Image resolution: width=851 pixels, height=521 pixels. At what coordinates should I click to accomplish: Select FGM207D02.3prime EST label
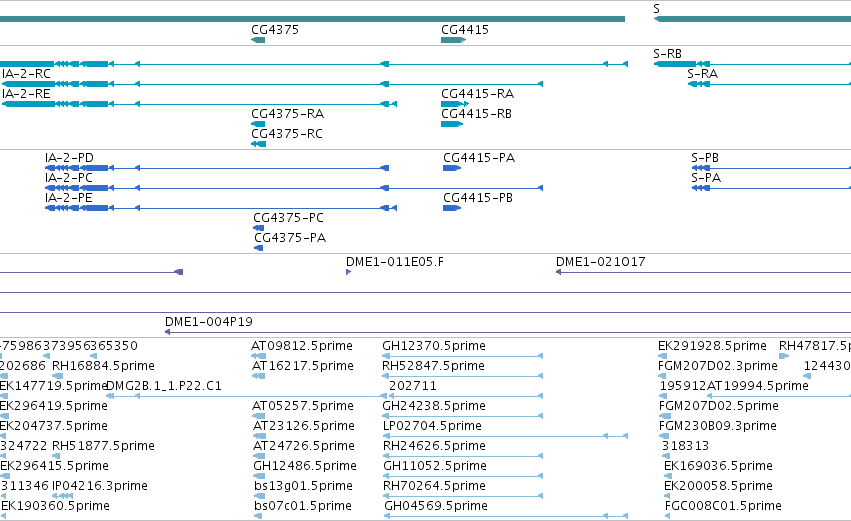[x=717, y=366]
